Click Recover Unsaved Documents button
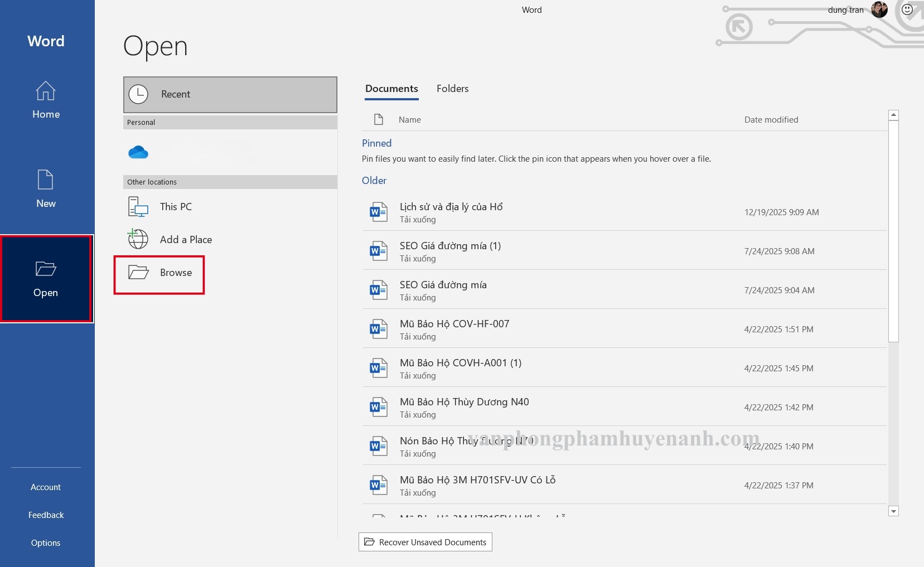 (x=425, y=542)
